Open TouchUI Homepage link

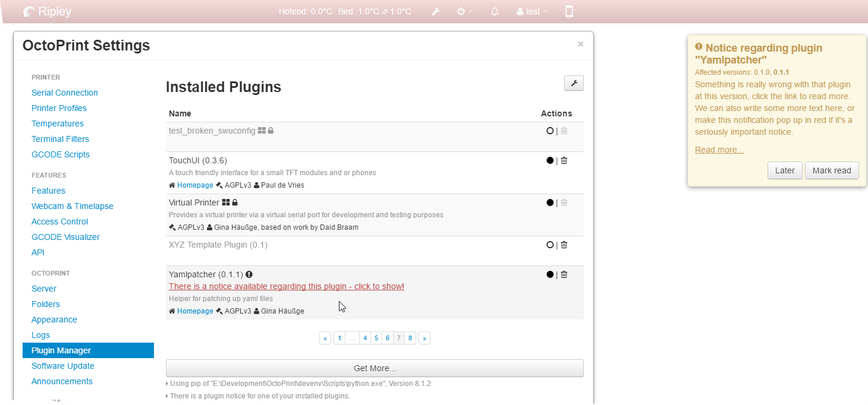(x=195, y=185)
